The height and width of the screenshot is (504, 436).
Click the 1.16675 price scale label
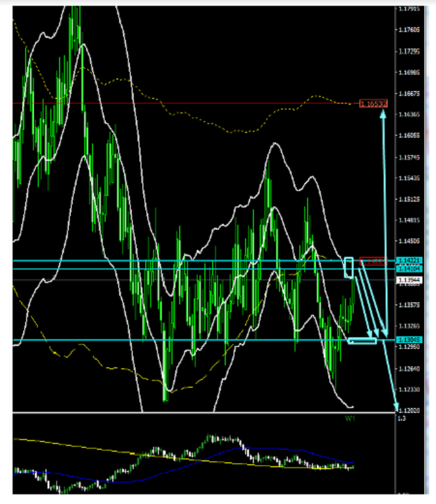[409, 94]
